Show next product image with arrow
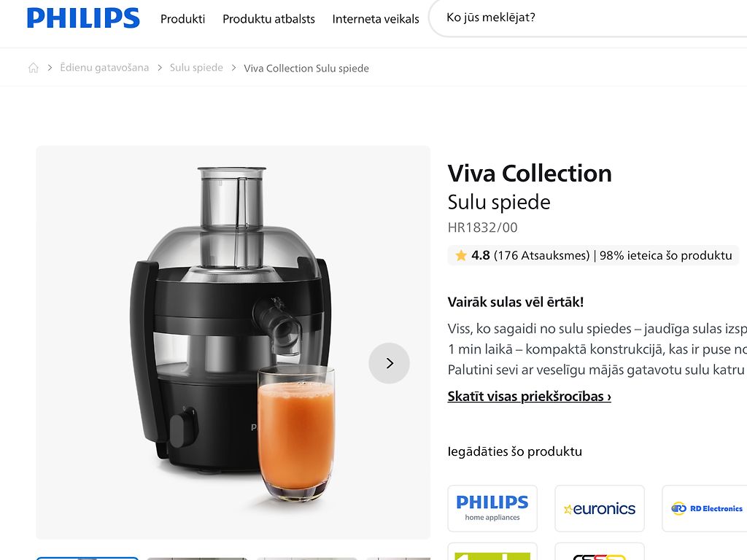The image size is (747, 560). (390, 363)
